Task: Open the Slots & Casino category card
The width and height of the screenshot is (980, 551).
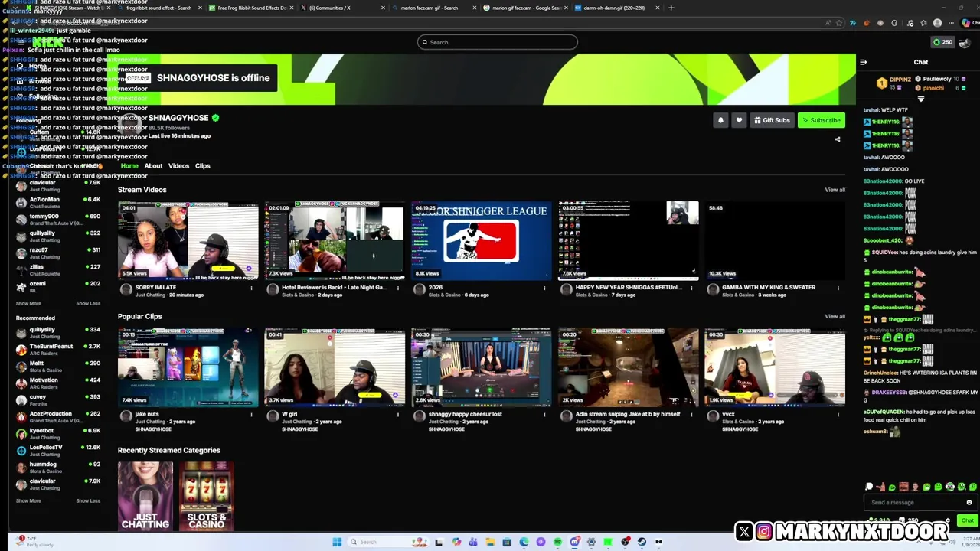Action: (206, 495)
